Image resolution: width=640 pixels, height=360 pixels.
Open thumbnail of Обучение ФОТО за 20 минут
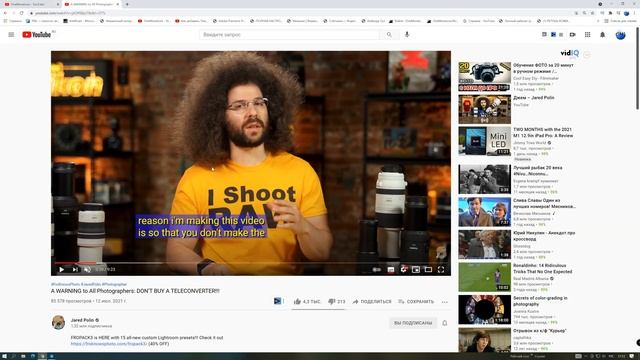tap(484, 76)
